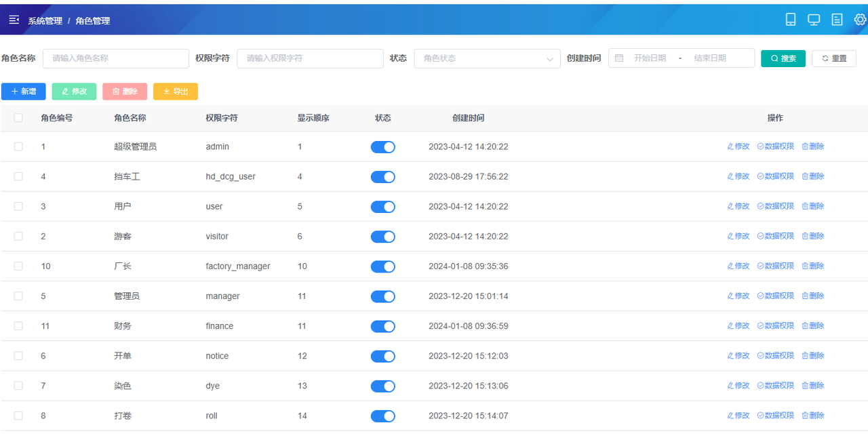Click the desktop monitor icon in header

tap(814, 20)
